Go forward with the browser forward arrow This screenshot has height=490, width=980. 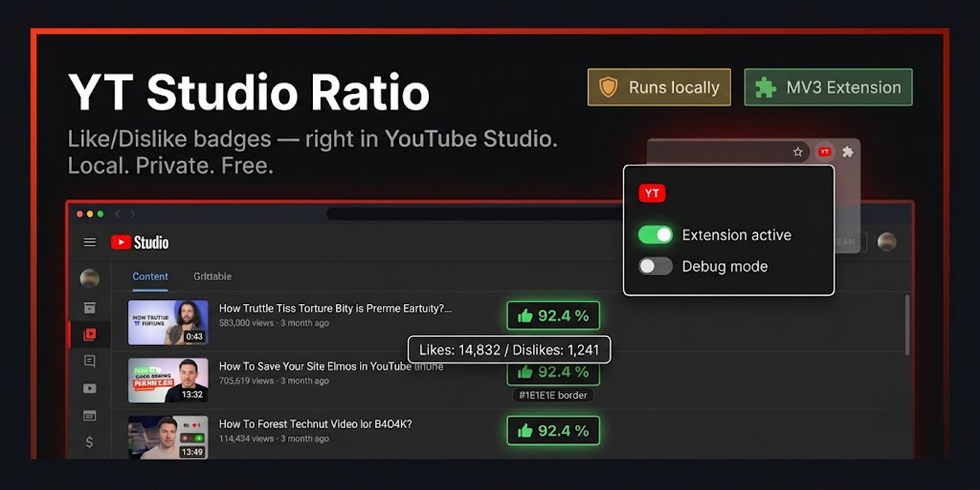click(132, 214)
